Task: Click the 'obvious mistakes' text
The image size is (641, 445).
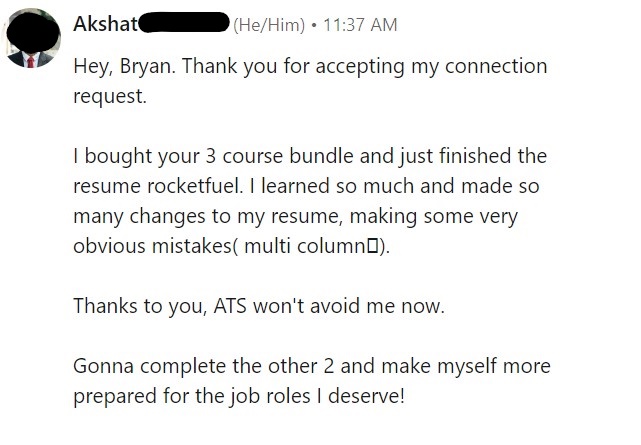Action: [152, 246]
